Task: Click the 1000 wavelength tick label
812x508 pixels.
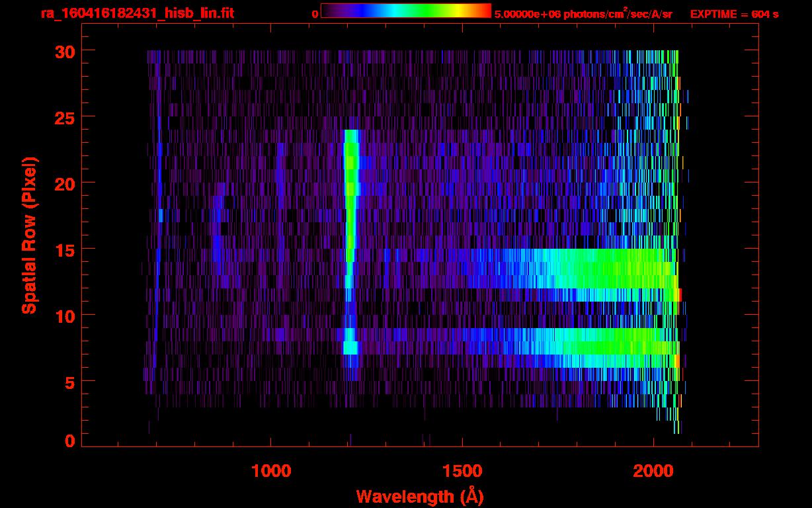Action: (271, 471)
